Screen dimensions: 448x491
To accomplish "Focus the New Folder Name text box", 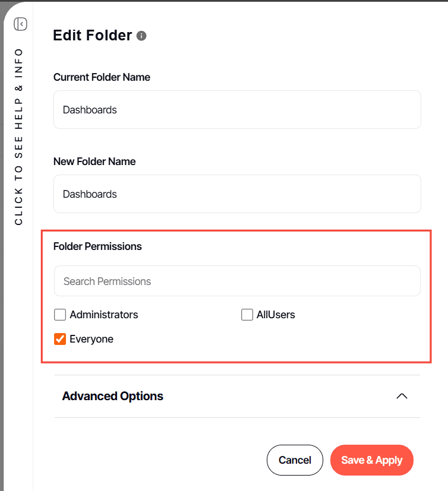I will (x=237, y=194).
